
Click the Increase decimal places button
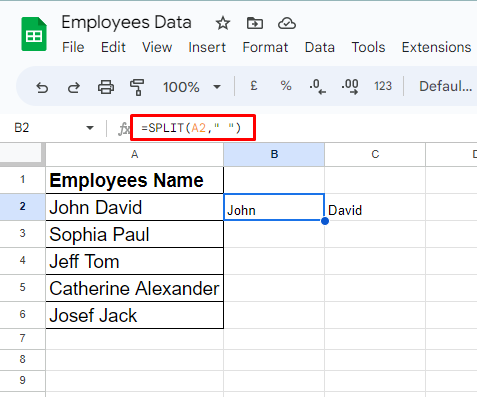pos(350,87)
